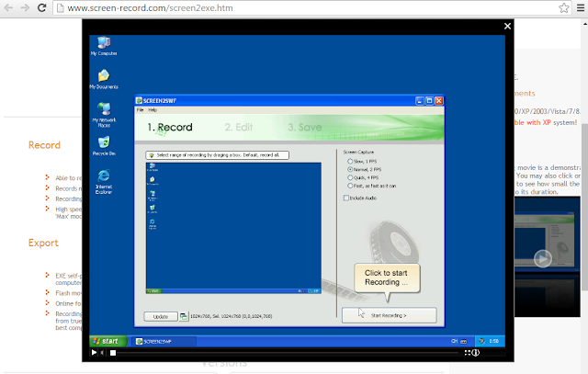Open the browser hamburger menu
588x374 pixels.
[580, 8]
